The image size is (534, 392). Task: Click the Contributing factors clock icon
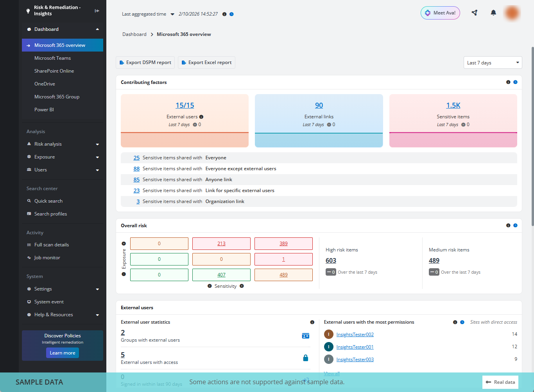pos(515,82)
